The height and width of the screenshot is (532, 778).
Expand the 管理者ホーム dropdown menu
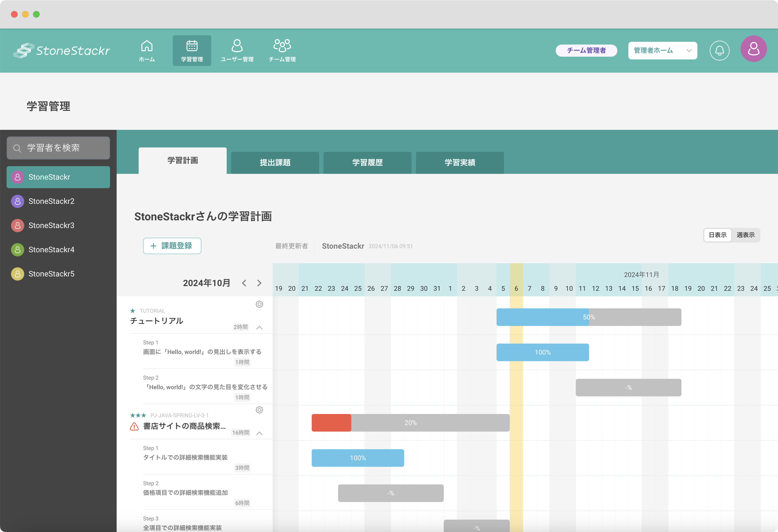[689, 50]
